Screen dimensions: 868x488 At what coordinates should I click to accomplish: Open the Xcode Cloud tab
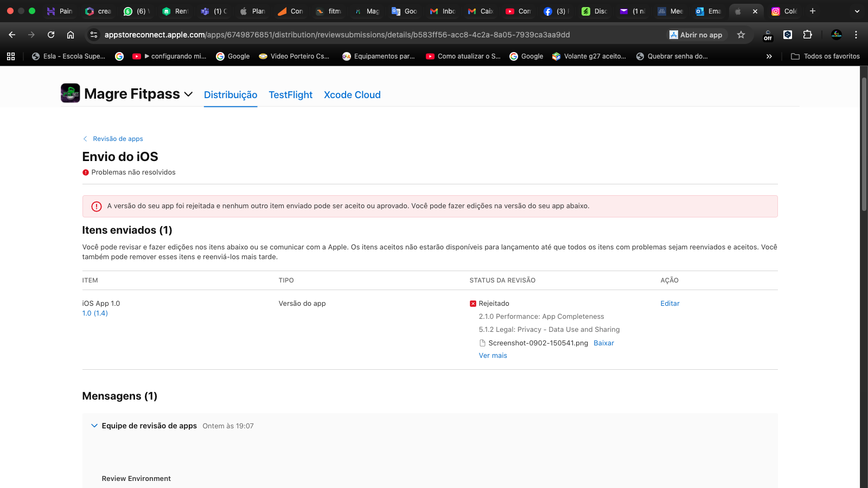tap(352, 95)
